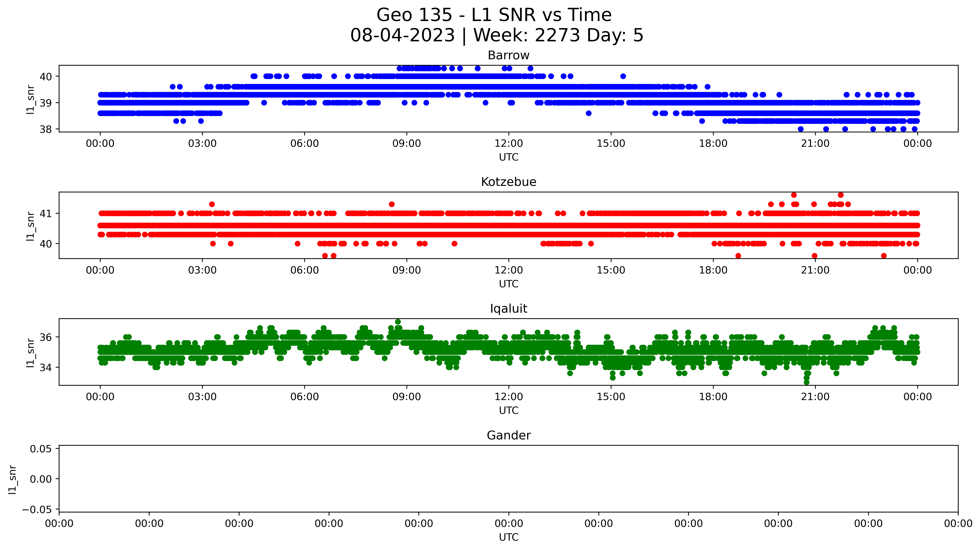
Task: Click the '40' y-tick label on Barrow plot
Action: (46, 77)
